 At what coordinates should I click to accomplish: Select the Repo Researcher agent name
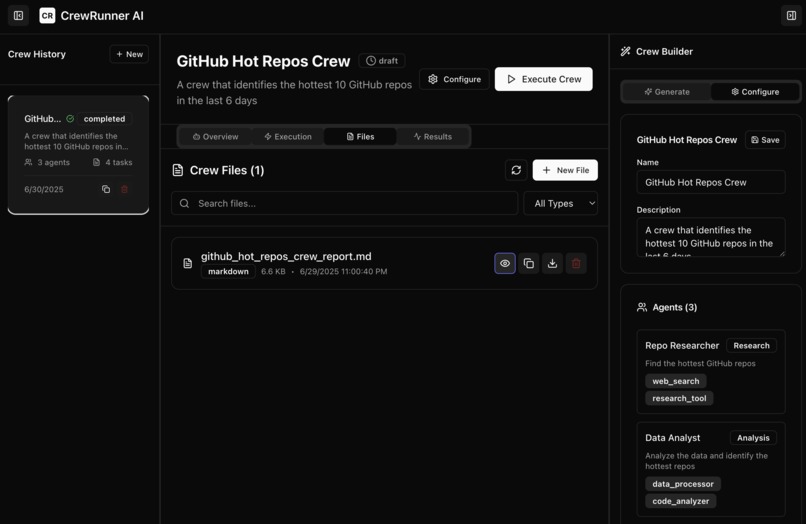point(682,346)
